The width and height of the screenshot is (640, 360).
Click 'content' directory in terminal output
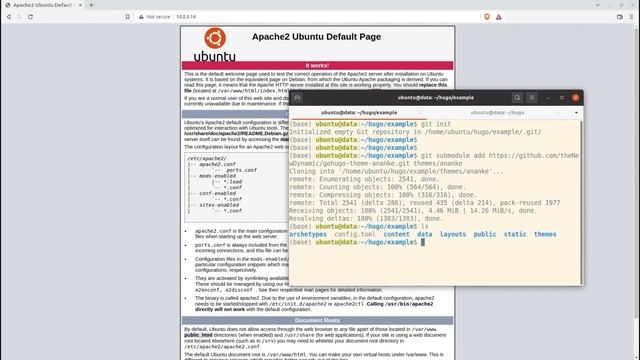point(396,234)
